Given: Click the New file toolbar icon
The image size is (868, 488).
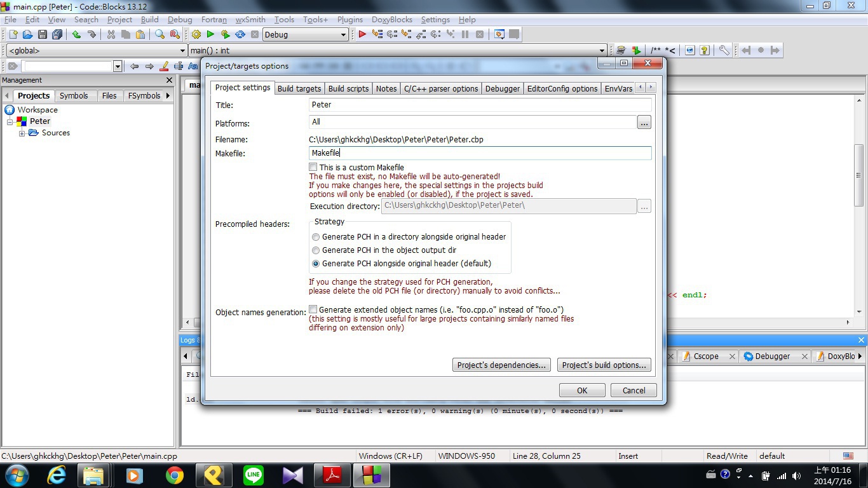Looking at the screenshot, I should 13,34.
